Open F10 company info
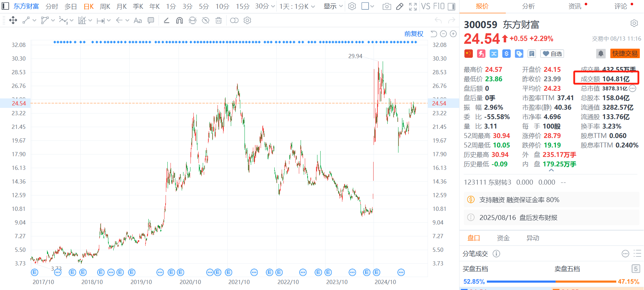 pyautogui.click(x=439, y=6)
